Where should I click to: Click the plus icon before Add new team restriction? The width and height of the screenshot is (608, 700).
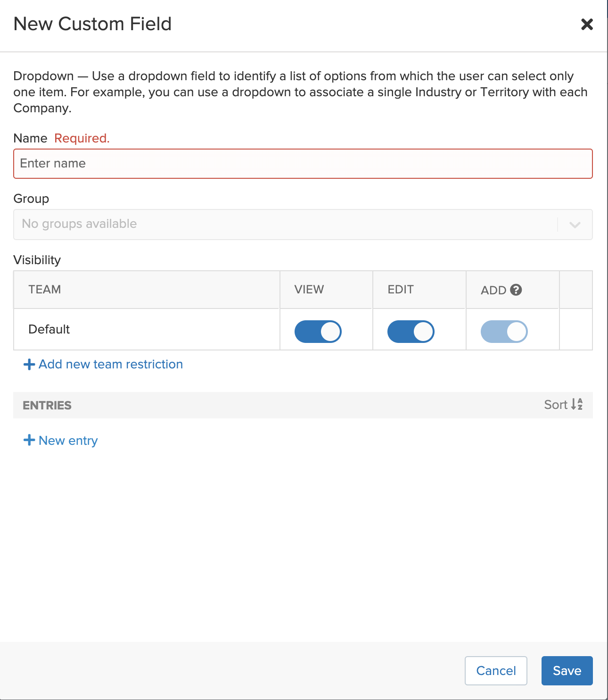click(29, 364)
